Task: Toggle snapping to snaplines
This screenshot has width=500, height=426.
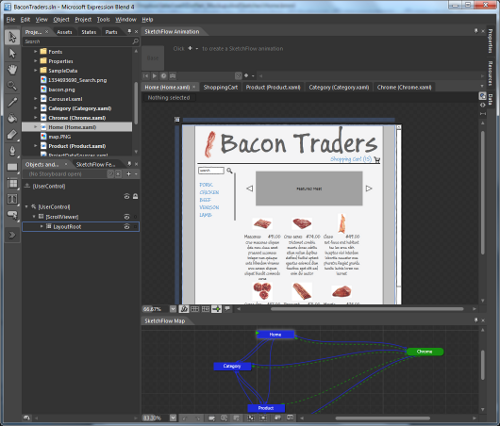Action: [216, 309]
